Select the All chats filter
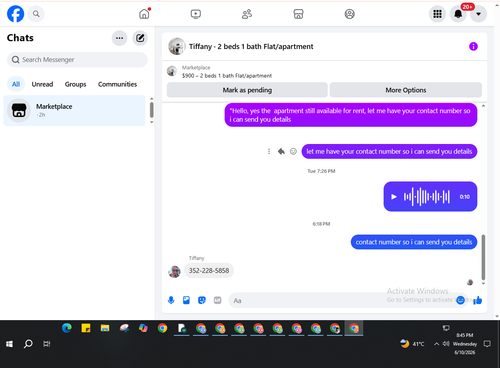The width and height of the screenshot is (500, 368). 16,84
